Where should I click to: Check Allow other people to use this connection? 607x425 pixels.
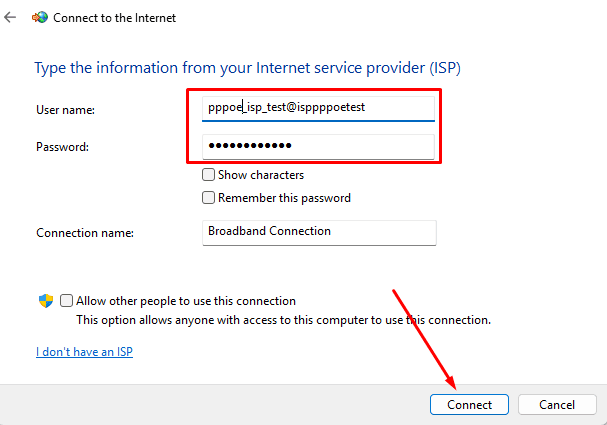[67, 300]
